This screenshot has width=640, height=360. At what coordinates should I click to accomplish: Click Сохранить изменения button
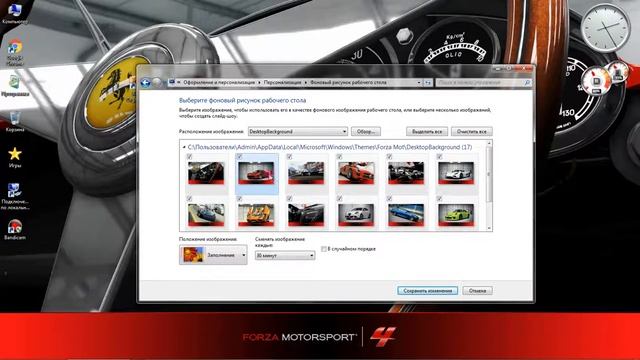click(427, 291)
